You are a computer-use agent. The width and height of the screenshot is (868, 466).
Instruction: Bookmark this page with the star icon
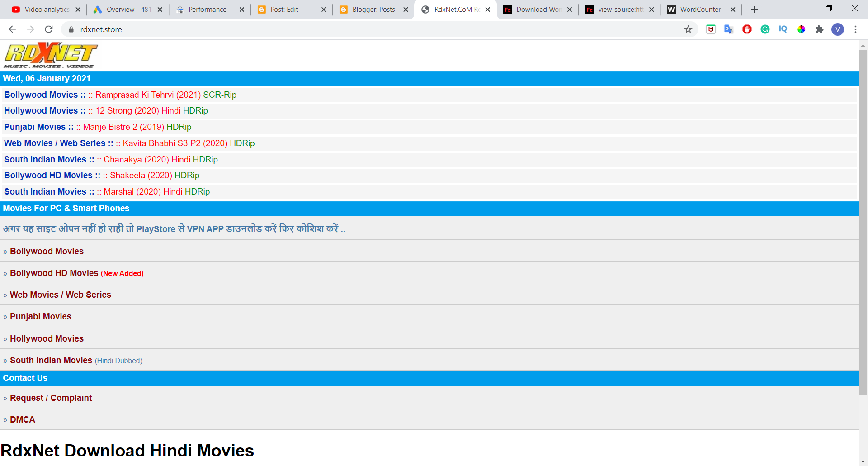[x=688, y=29]
